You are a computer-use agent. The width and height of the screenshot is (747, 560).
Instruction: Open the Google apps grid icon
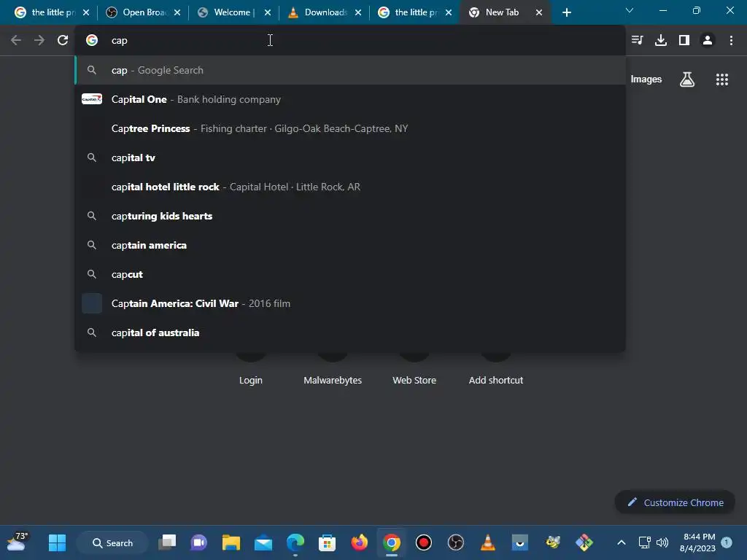point(722,79)
